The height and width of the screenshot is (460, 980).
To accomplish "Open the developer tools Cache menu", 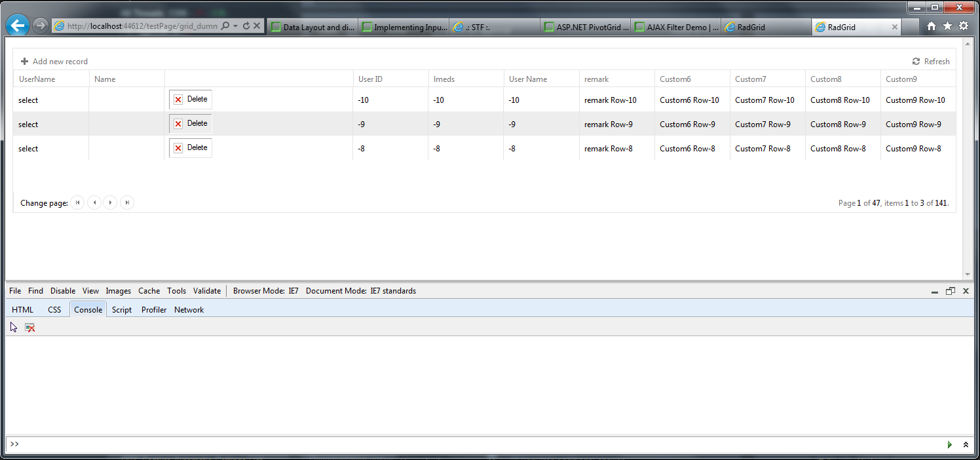I will [x=149, y=291].
